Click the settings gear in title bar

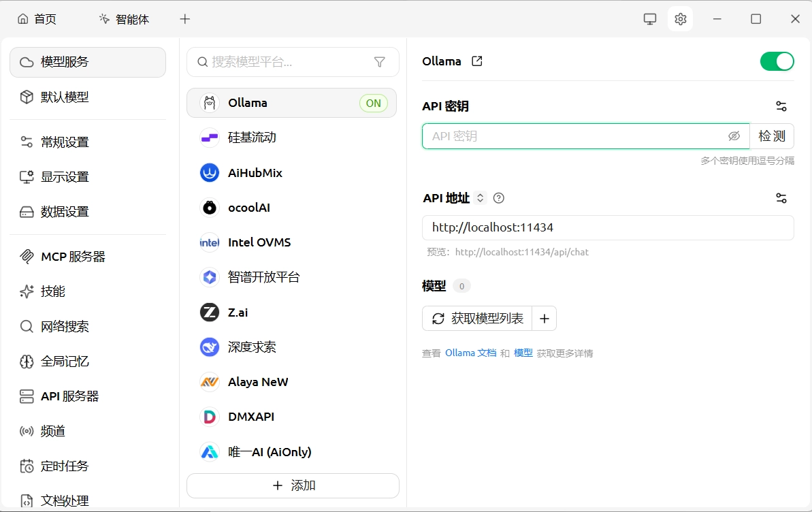[681, 19]
